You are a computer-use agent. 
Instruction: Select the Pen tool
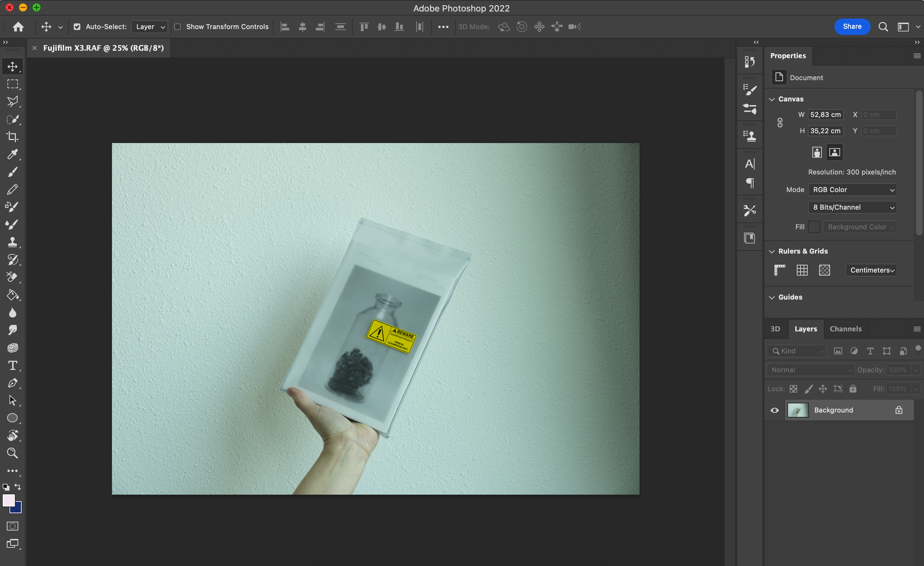pyautogui.click(x=13, y=383)
